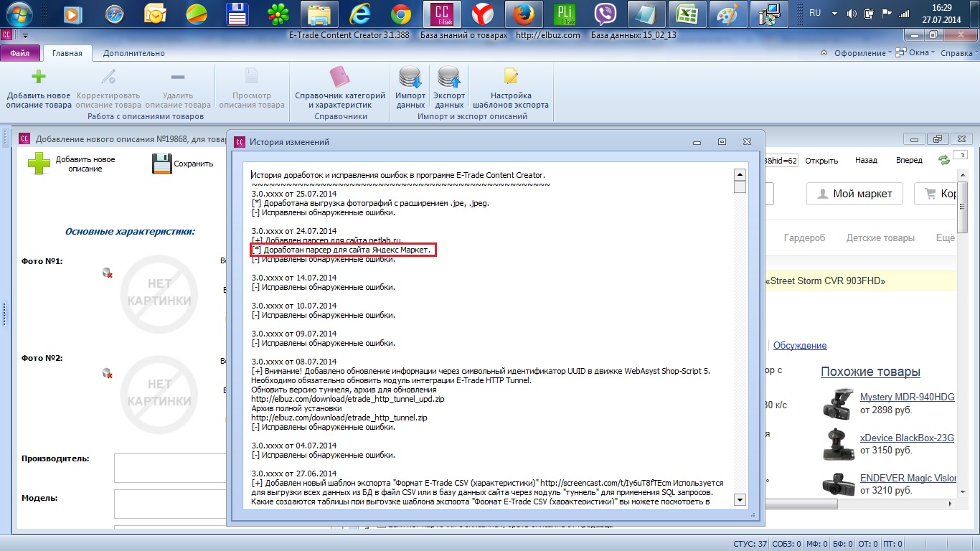Click the green plus Add new product description icon
The height and width of the screenshot is (551, 980).
pos(39,77)
